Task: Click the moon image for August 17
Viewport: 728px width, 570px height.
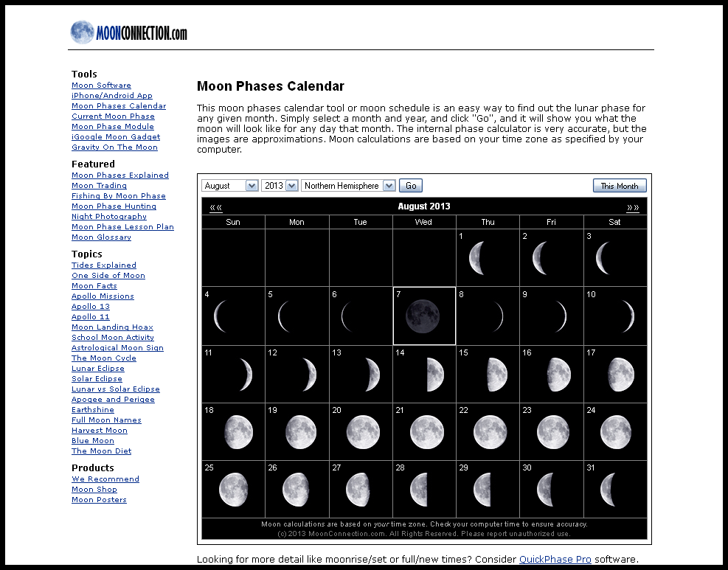Action: 621,374
